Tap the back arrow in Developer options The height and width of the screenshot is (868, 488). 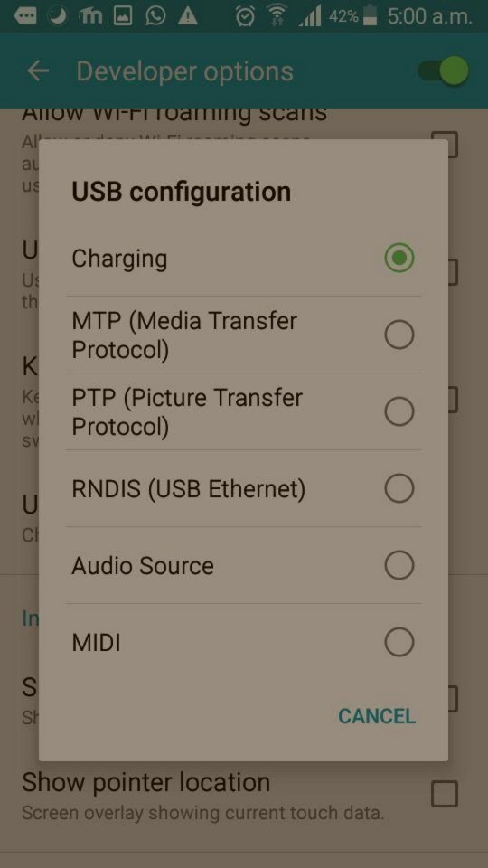click(x=38, y=71)
